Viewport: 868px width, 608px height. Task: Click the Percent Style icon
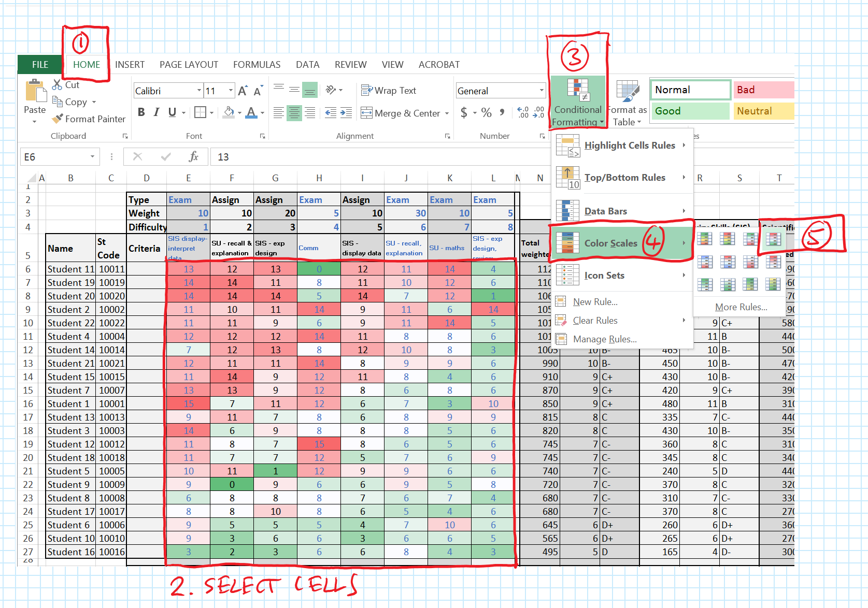point(486,113)
